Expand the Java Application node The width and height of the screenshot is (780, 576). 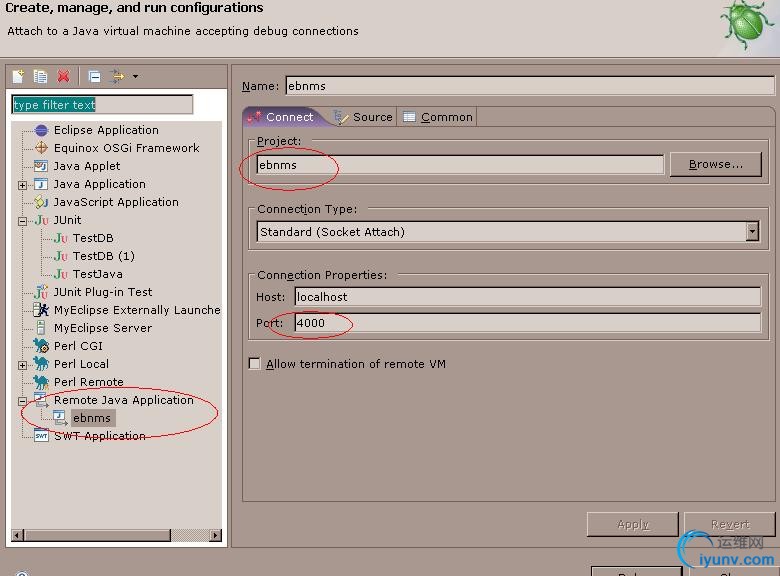(22, 185)
